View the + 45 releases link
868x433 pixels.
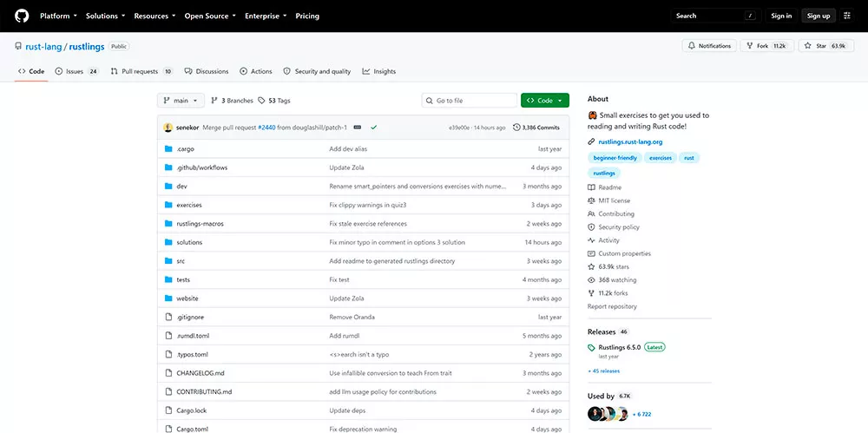(x=604, y=371)
